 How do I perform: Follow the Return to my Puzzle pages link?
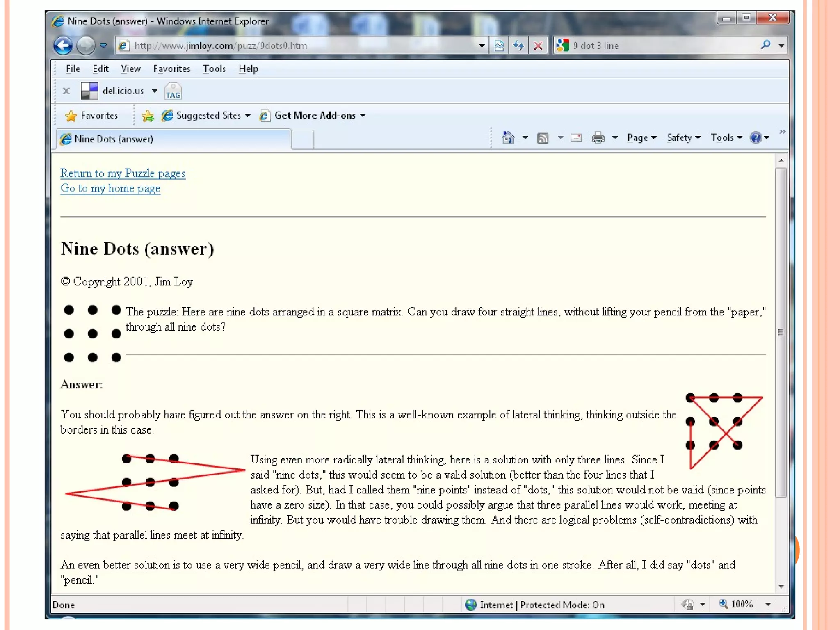point(123,173)
